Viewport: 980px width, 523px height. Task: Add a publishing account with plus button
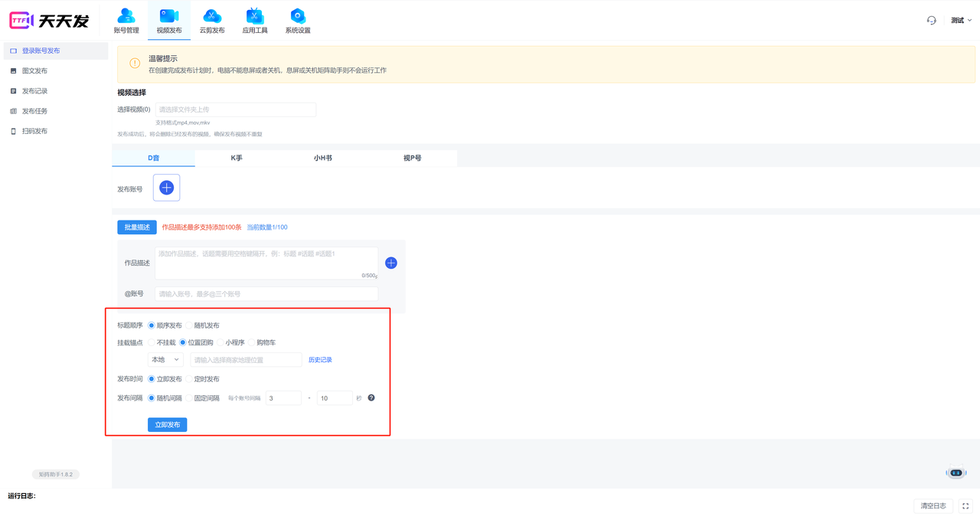(x=166, y=188)
